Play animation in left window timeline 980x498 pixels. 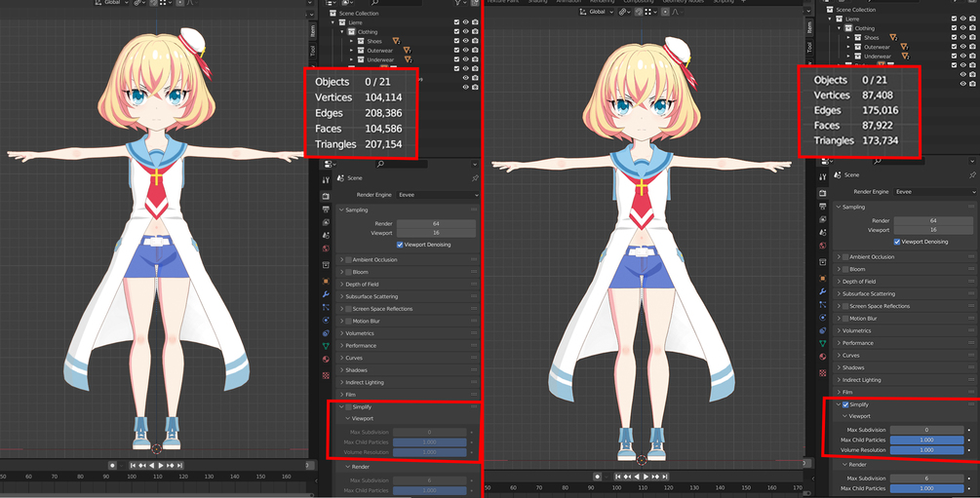(x=161, y=466)
